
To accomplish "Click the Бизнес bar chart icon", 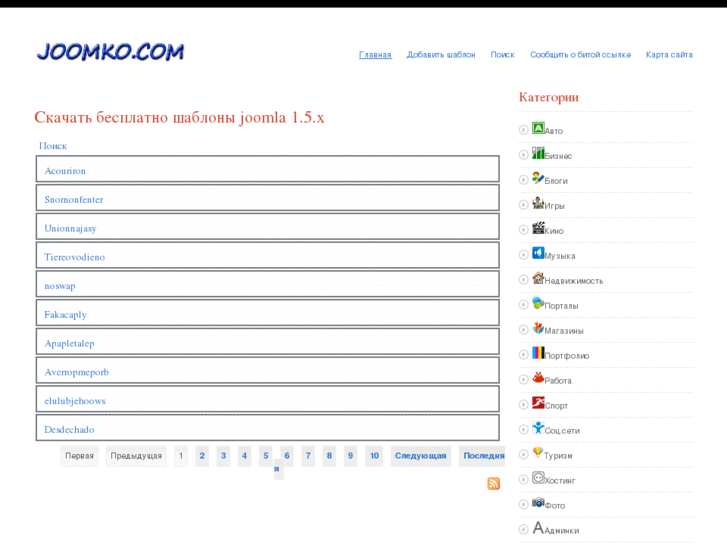I will 538,153.
